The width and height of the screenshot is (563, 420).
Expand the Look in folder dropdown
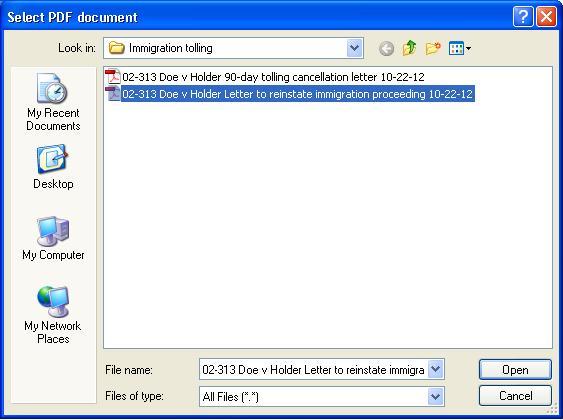point(354,48)
